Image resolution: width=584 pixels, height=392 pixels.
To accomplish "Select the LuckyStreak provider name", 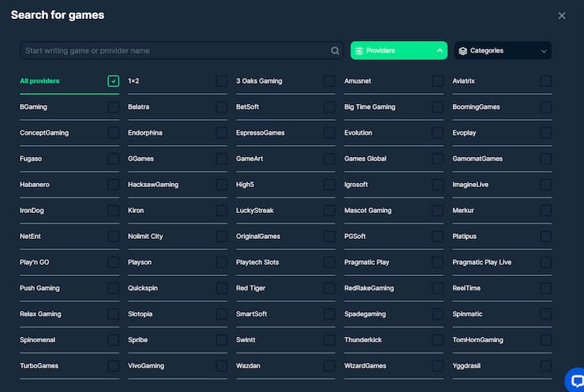I will [x=255, y=211].
